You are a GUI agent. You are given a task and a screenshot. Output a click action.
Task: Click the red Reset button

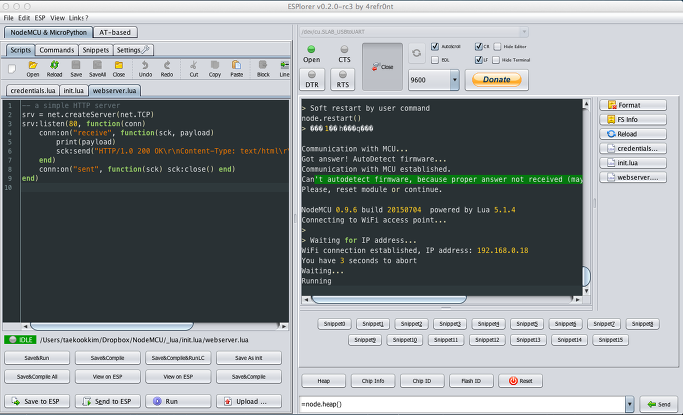[521, 381]
